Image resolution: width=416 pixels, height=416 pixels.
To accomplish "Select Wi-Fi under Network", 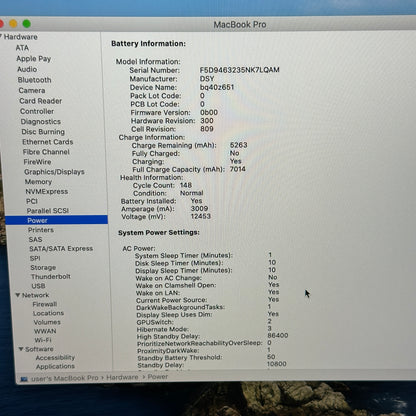I will pos(43,340).
